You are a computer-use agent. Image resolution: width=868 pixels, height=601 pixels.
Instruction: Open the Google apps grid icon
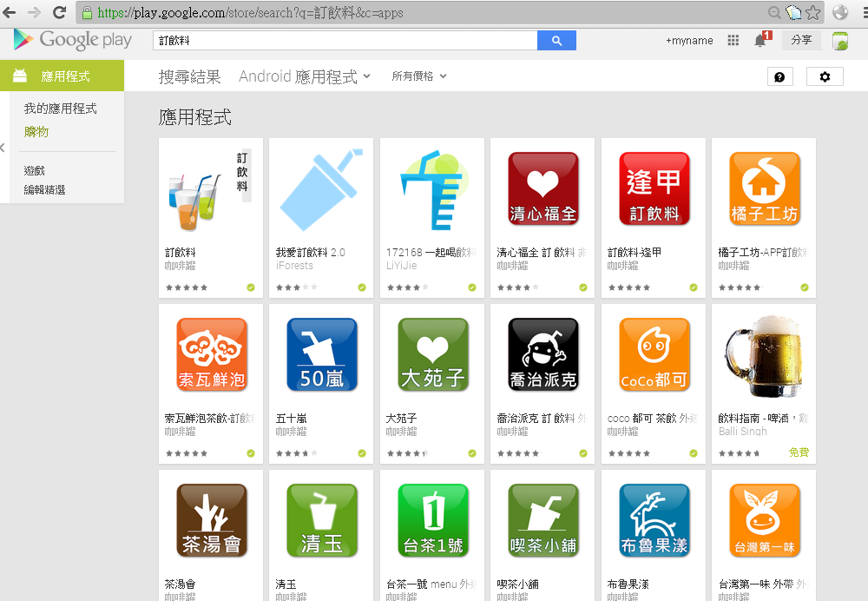click(x=733, y=40)
